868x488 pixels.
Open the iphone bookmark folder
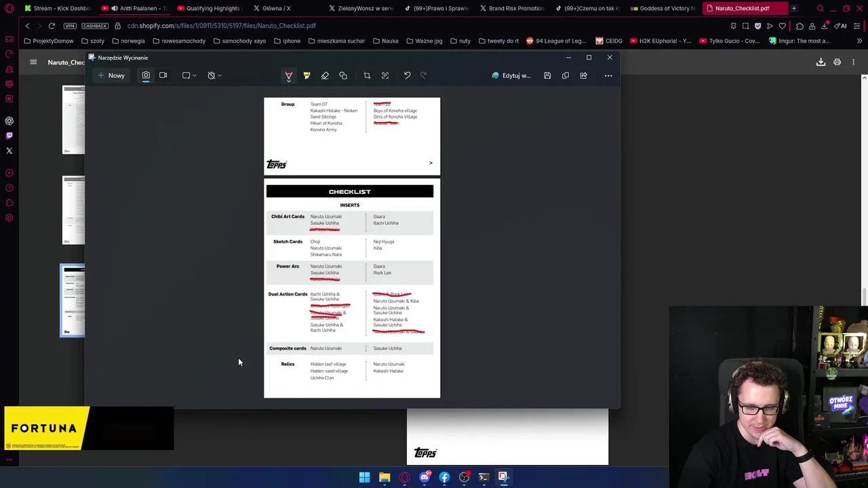coord(287,41)
